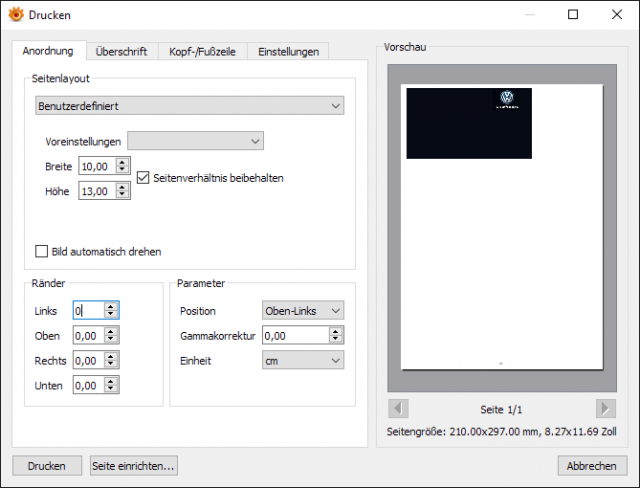Click the Abbrechen button
This screenshot has width=640, height=488.
(592, 466)
